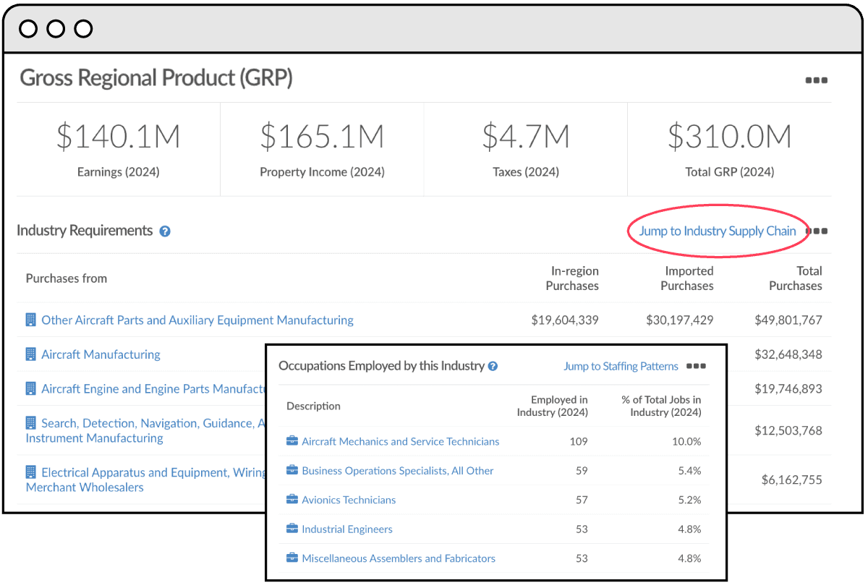Open the Industry Requirements options menu
The height and width of the screenshot is (588, 868).
click(x=817, y=231)
